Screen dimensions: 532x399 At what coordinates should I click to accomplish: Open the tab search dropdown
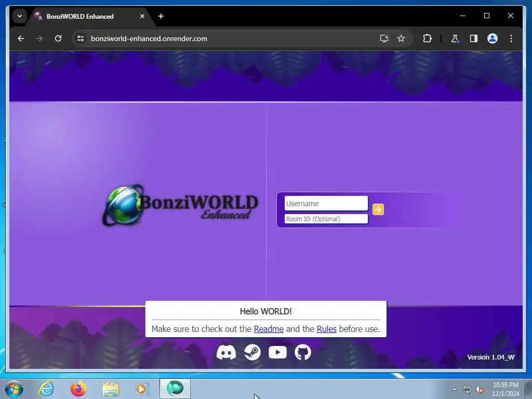point(20,16)
